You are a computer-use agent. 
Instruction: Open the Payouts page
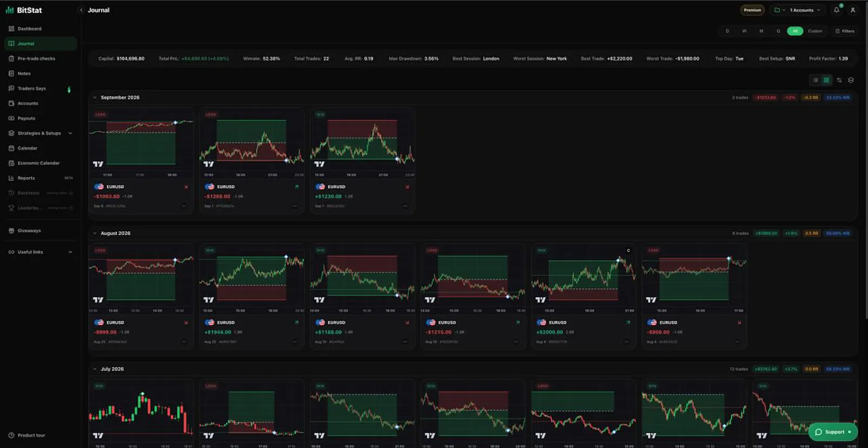tap(26, 118)
